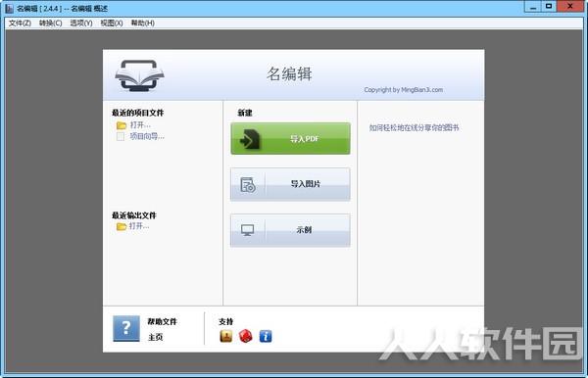Open the 视图(X) menu

(112, 24)
